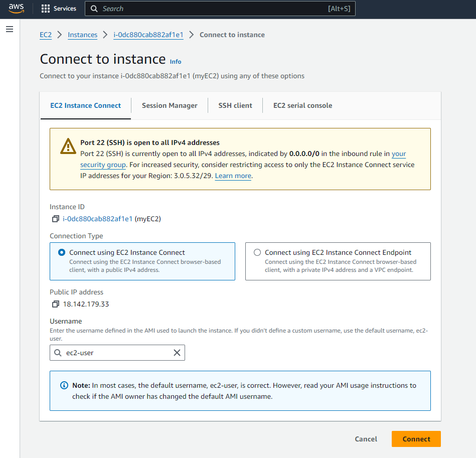This screenshot has height=458, width=476.
Task: Go to Instances breadcrumb link
Action: click(x=82, y=35)
